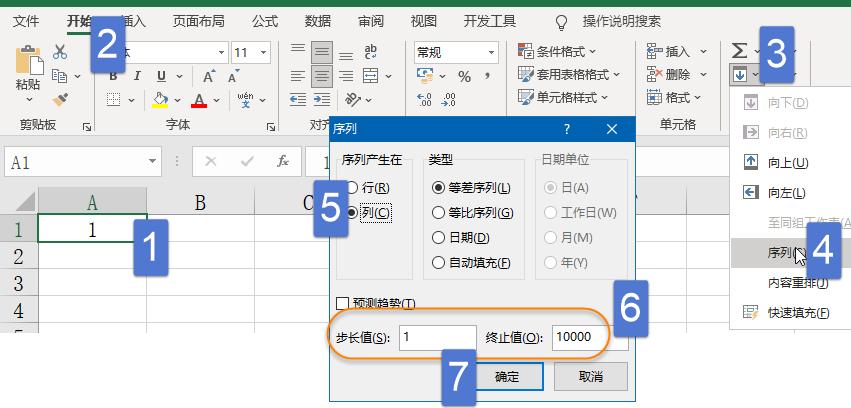851x408 pixels.
Task: Align text left
Action: [297, 76]
